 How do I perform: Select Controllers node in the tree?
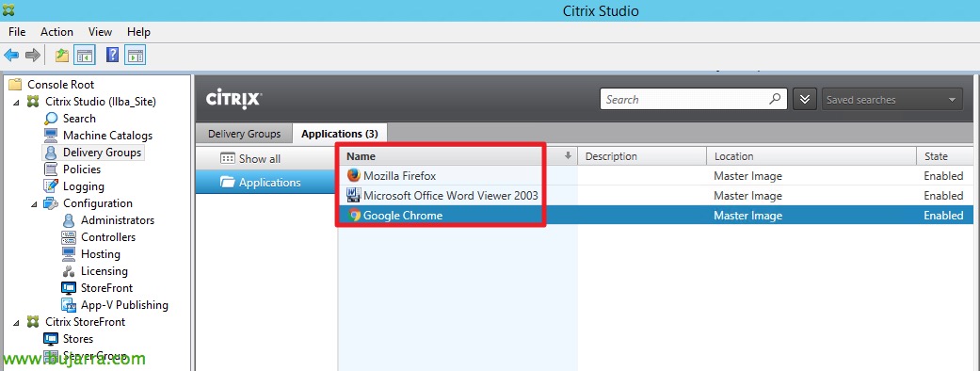click(108, 237)
